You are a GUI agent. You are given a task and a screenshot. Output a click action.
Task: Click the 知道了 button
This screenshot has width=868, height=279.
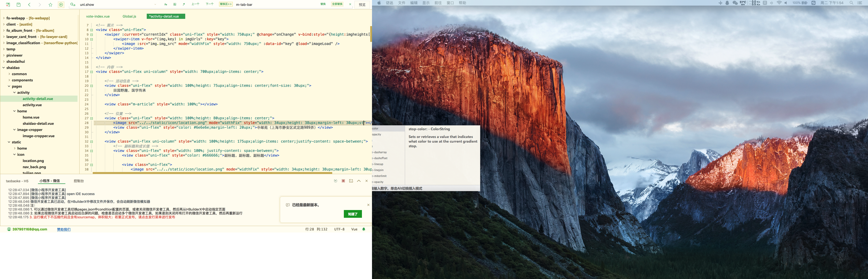point(352,214)
